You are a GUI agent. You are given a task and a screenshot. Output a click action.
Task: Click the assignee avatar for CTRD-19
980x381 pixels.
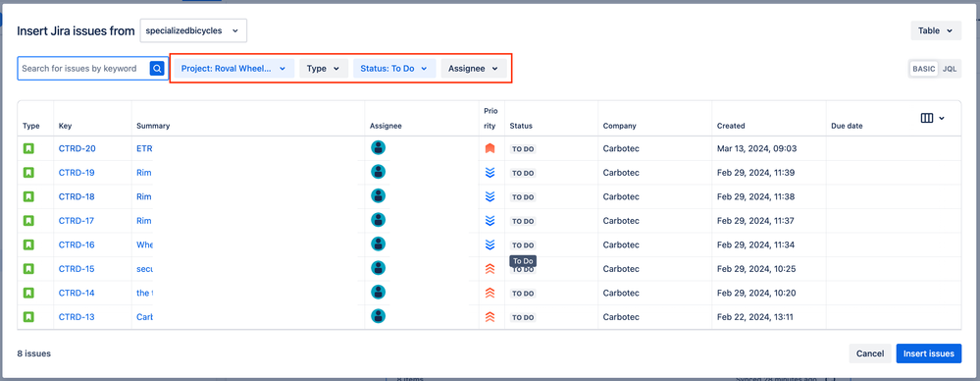(378, 172)
